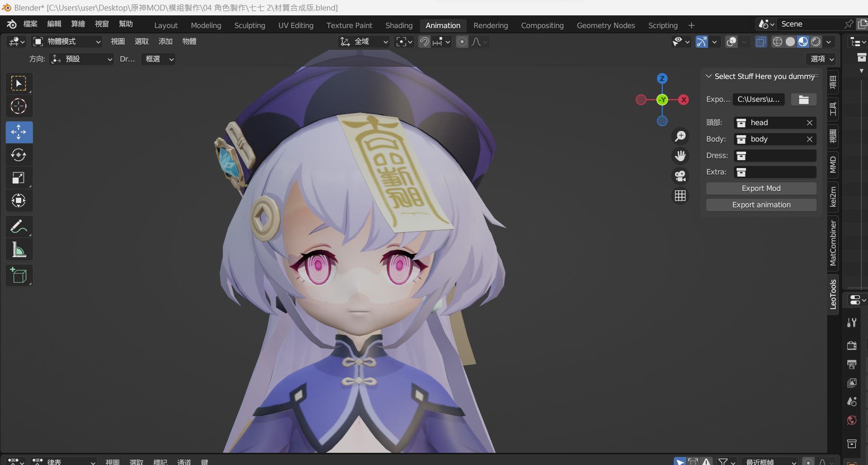Select the Add Cube tool
This screenshot has height=465, width=868.
[19, 275]
